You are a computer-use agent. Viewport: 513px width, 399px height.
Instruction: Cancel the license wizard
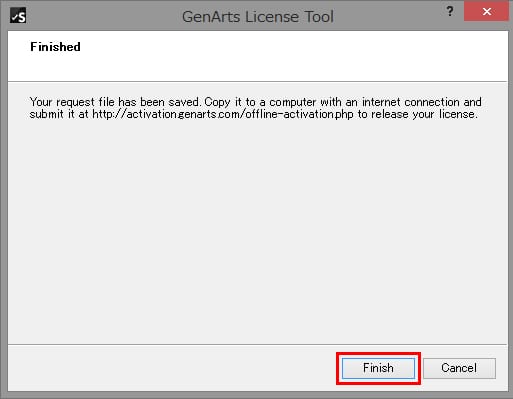pyautogui.click(x=459, y=368)
